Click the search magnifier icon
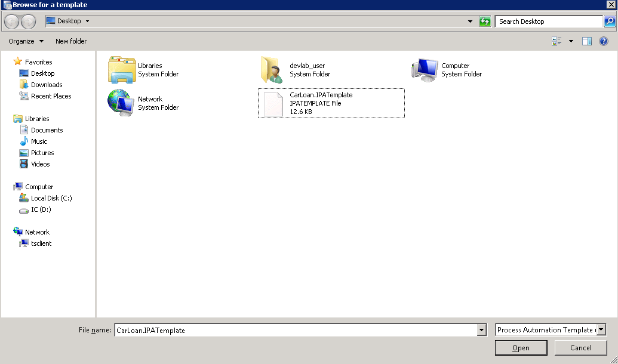This screenshot has height=364, width=618. pyautogui.click(x=609, y=21)
